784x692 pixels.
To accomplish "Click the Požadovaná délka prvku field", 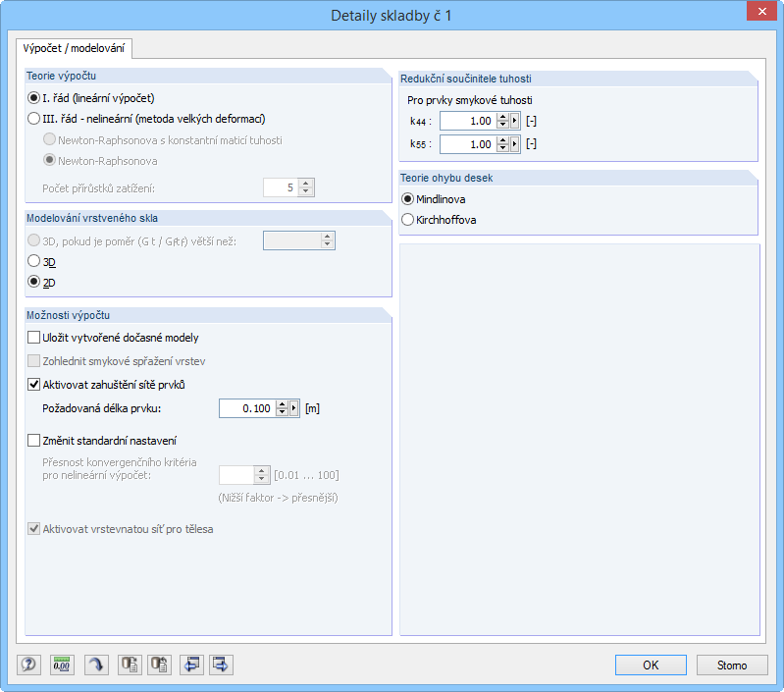I will 247,408.
